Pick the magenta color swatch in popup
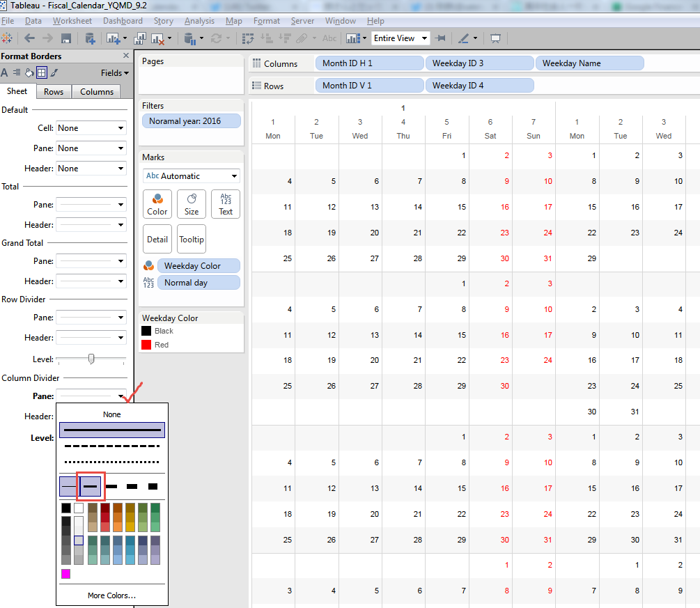 click(66, 574)
